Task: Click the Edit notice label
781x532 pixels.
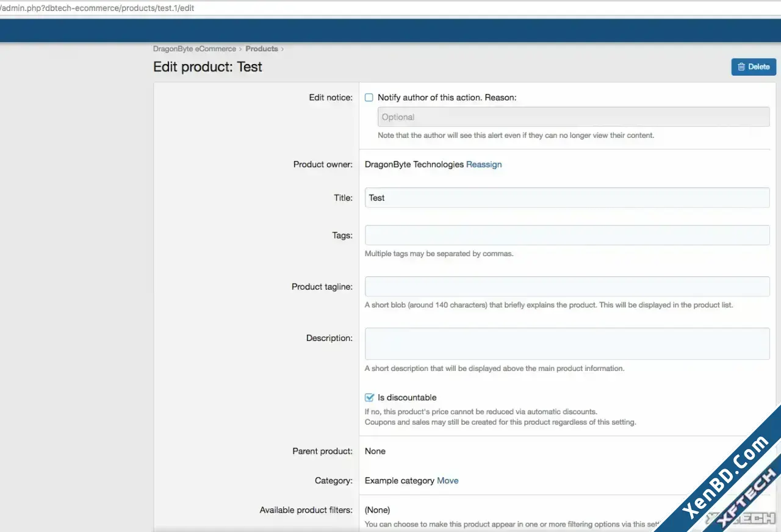Action: point(331,98)
